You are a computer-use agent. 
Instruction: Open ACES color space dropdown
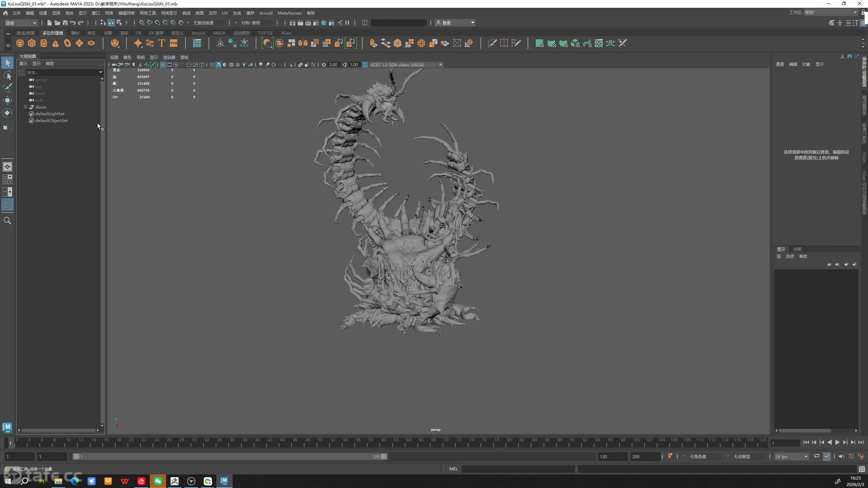coord(440,65)
